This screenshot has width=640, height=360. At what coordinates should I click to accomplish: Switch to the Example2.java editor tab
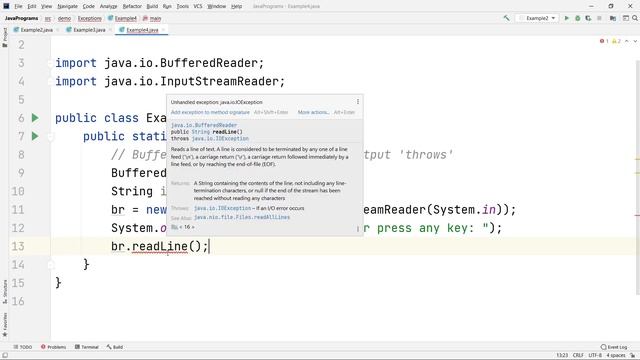coord(33,30)
